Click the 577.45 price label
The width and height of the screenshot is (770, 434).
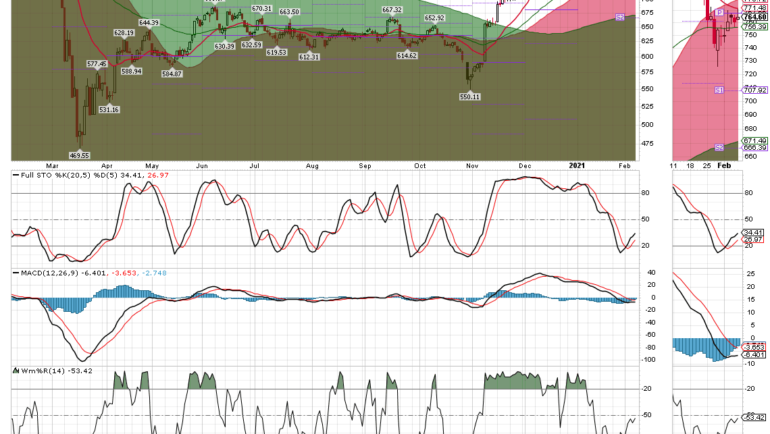pos(97,64)
